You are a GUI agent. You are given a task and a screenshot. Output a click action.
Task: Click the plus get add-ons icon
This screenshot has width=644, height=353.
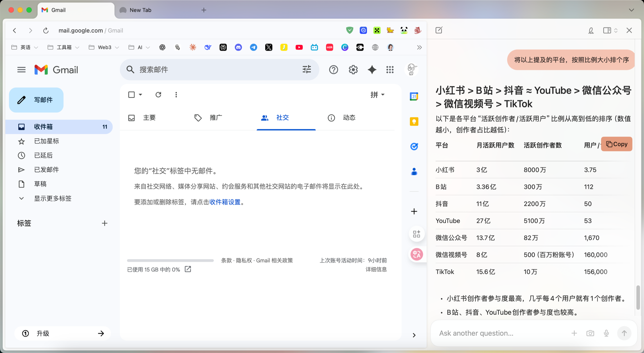(x=414, y=211)
